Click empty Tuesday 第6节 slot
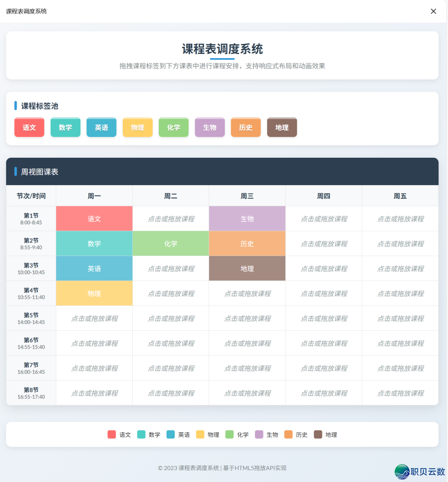448x482 pixels. 171,343
